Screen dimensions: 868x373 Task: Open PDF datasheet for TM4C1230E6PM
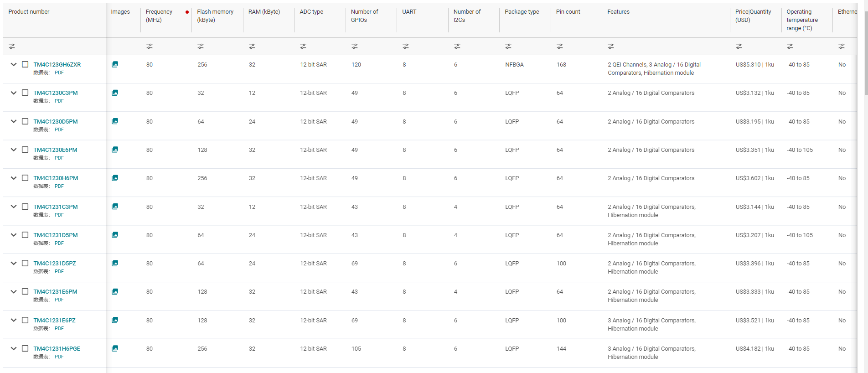[x=59, y=158]
